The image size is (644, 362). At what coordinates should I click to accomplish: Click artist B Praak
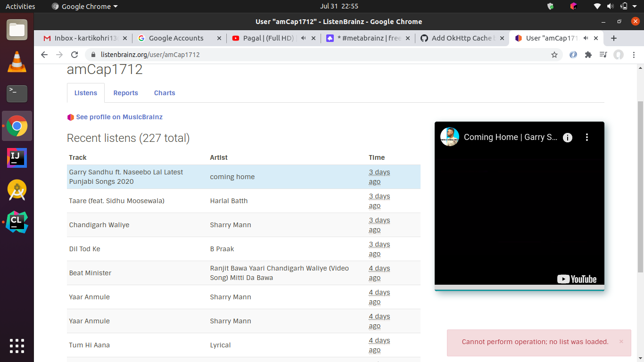[222, 249]
